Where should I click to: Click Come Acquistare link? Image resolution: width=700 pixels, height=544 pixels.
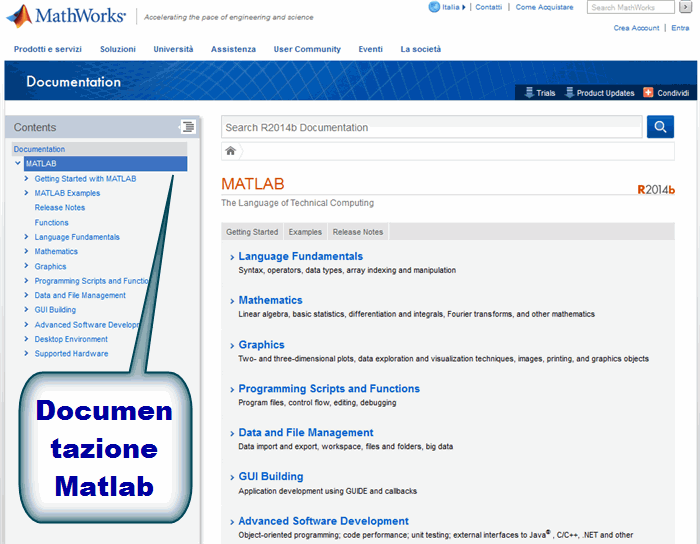[x=544, y=7]
